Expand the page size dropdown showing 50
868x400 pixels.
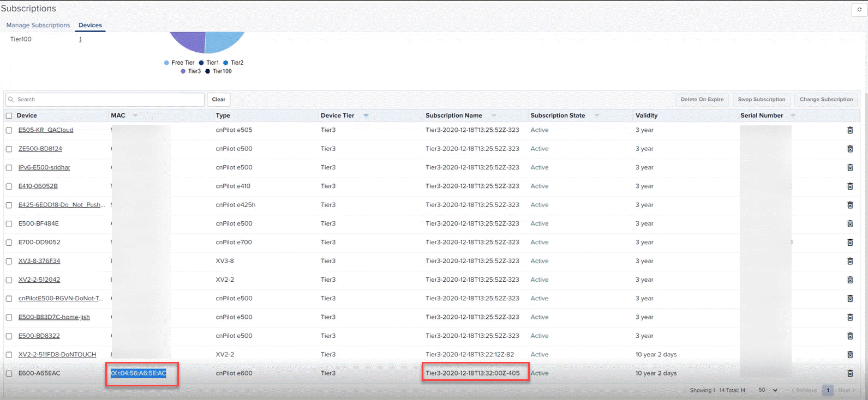point(768,390)
